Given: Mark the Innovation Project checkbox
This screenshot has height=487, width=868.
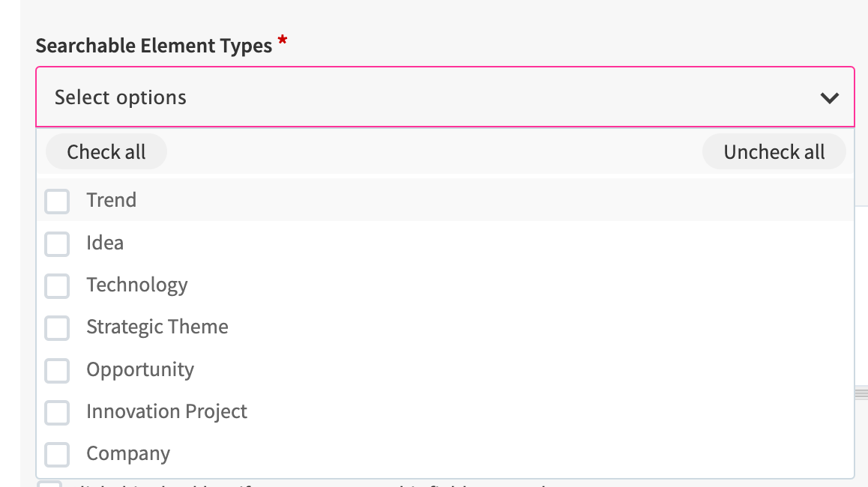Looking at the screenshot, I should pos(57,412).
